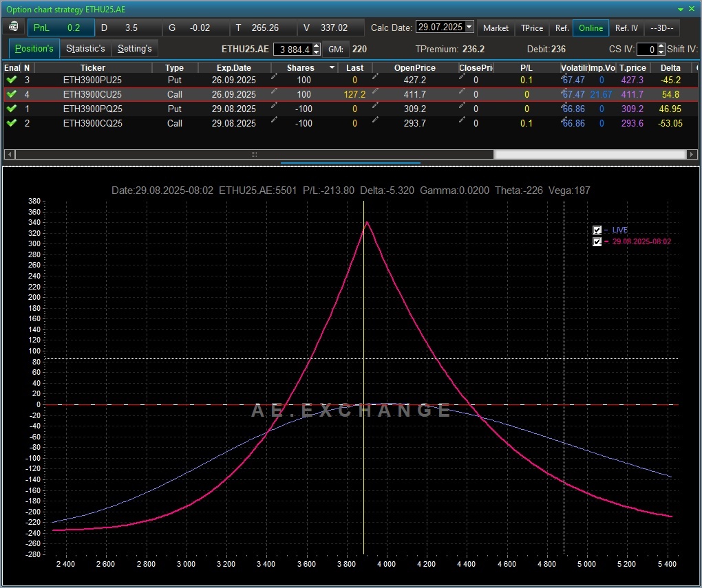Click the TPrice button
This screenshot has height=588, width=702.
point(532,28)
